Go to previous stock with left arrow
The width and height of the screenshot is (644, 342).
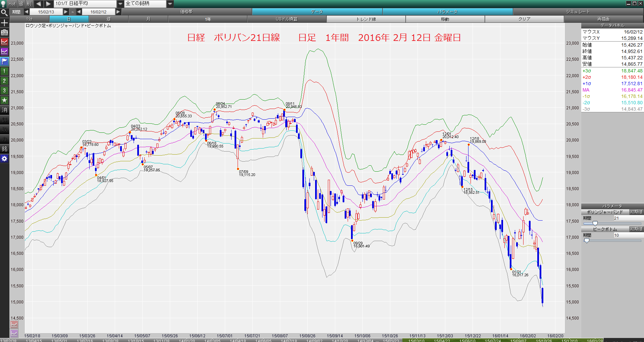38,4
